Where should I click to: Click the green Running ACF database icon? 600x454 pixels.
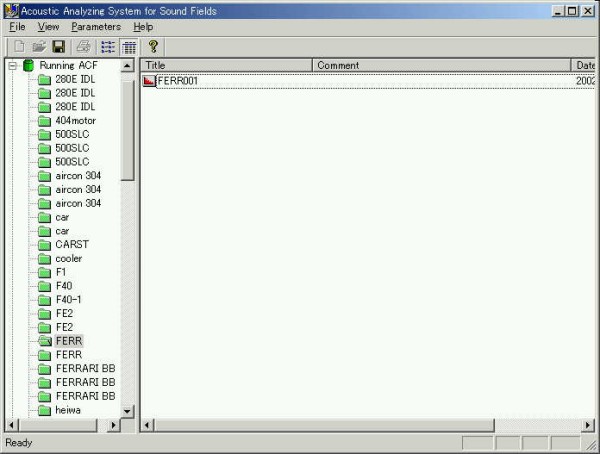(28, 65)
